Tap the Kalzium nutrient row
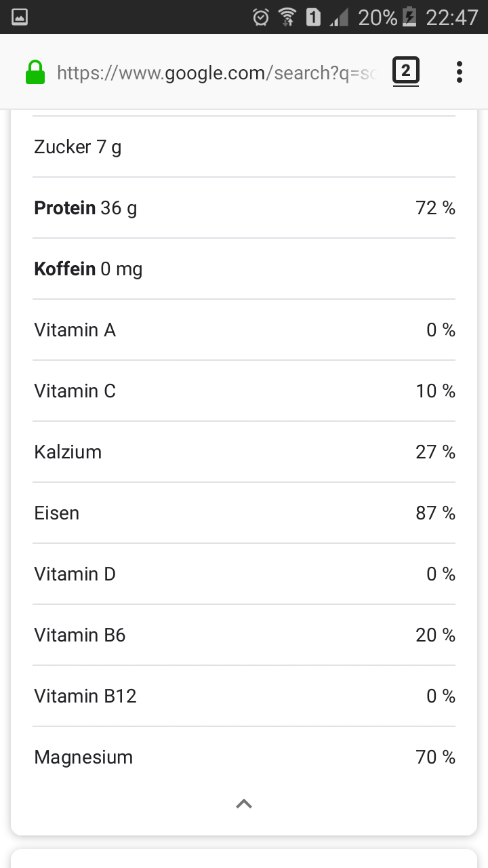Image resolution: width=488 pixels, height=868 pixels. (x=244, y=452)
